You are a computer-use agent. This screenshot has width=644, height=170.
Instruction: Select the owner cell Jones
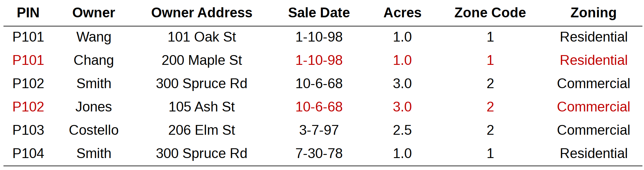tap(94, 107)
